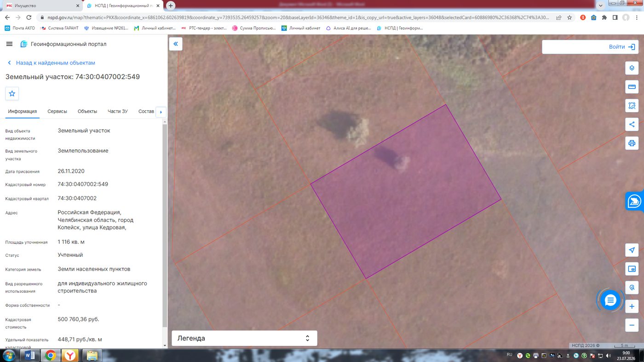Select the 500 760,36 руб. cadastral value

[x=78, y=319]
